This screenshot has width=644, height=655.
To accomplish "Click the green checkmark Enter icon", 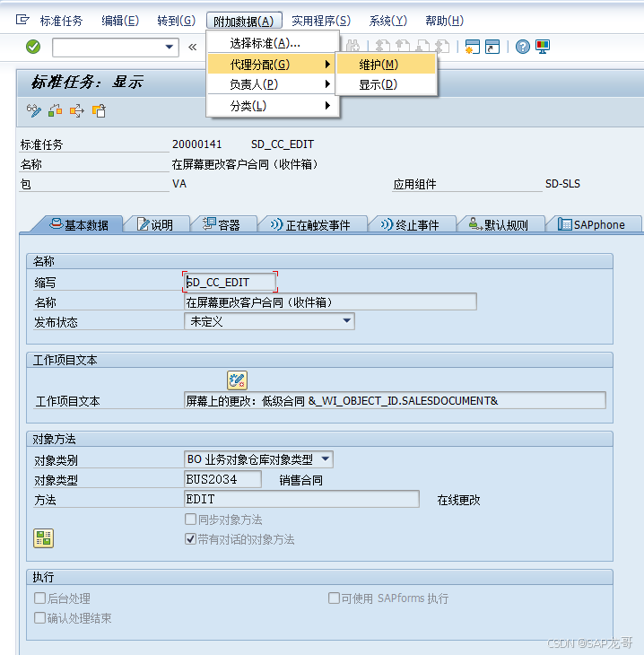I will coord(33,47).
